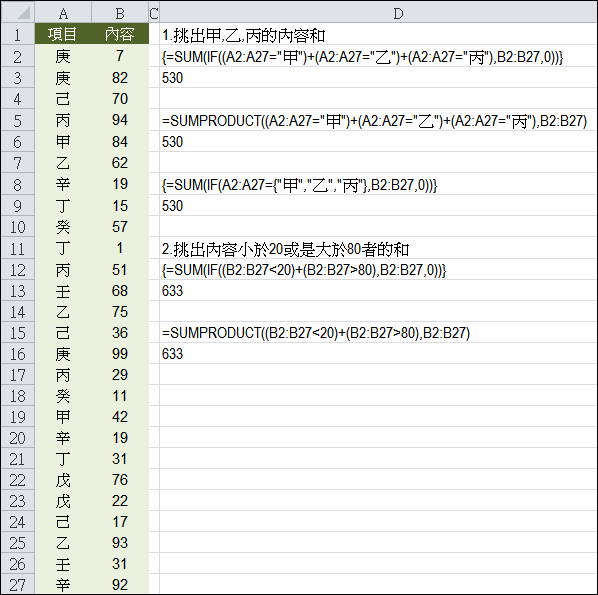Image resolution: width=598 pixels, height=595 pixels.
Task: Click cell B22 with value 76
Action: pyautogui.click(x=120, y=479)
